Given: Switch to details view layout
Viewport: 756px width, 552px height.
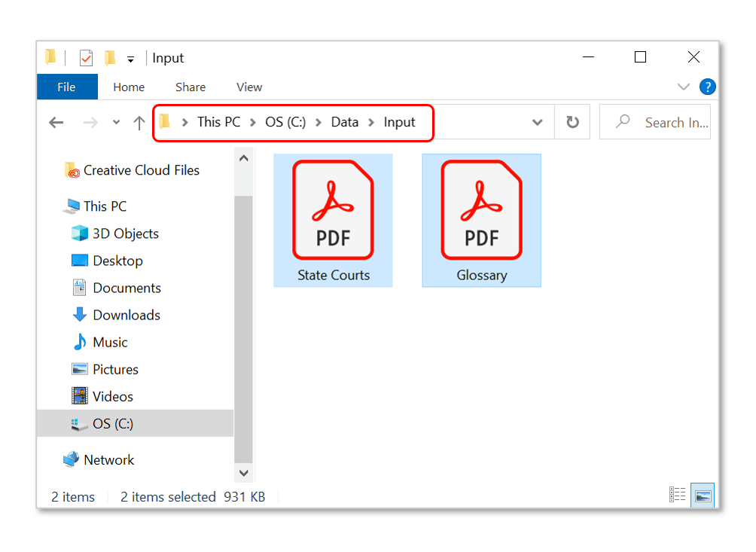Looking at the screenshot, I should (678, 496).
